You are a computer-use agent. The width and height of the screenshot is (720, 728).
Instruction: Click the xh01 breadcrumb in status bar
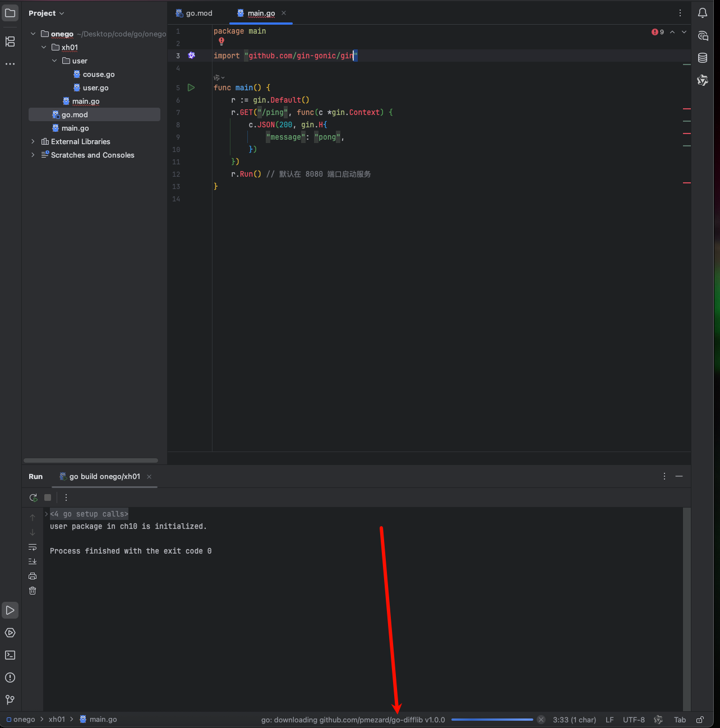(x=57, y=720)
